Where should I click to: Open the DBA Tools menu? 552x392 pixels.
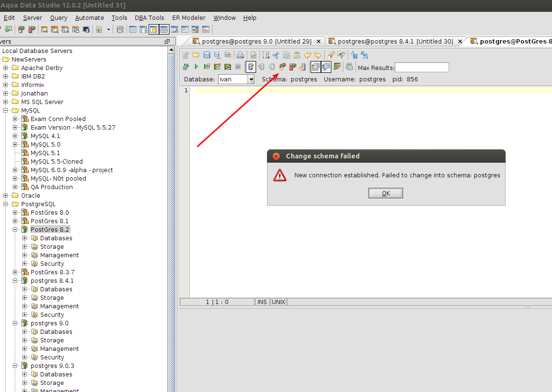tap(149, 18)
